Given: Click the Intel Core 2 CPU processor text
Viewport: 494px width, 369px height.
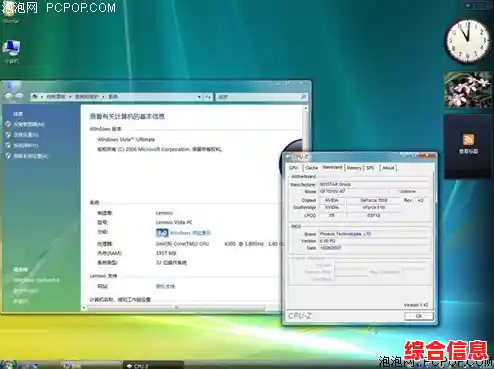Looking at the screenshot, I should coord(182,244).
